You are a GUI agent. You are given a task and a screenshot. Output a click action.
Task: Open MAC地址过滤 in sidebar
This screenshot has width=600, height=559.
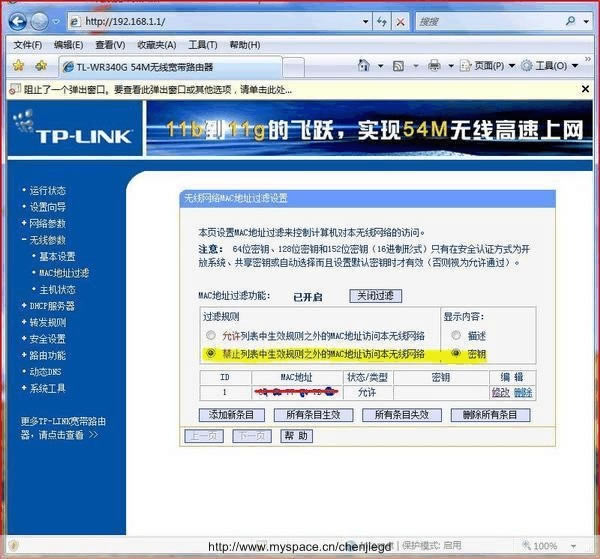coord(64,273)
